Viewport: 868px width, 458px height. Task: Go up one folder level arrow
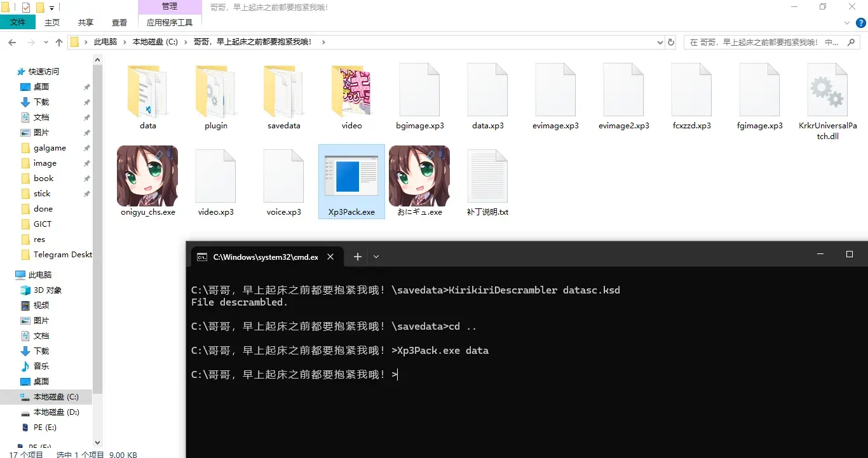pyautogui.click(x=59, y=42)
